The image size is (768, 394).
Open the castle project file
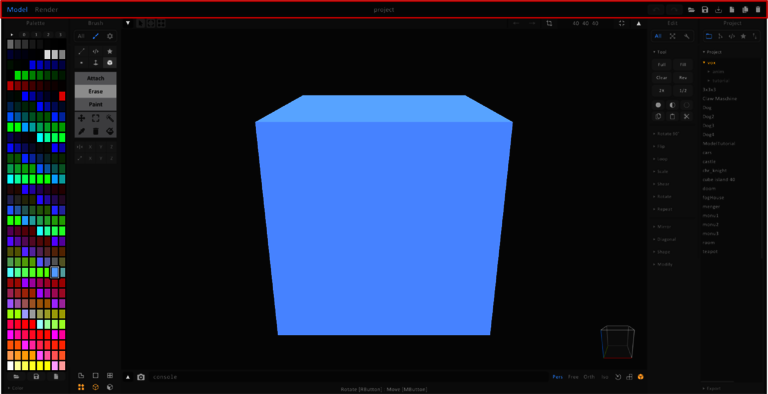pyautogui.click(x=709, y=162)
